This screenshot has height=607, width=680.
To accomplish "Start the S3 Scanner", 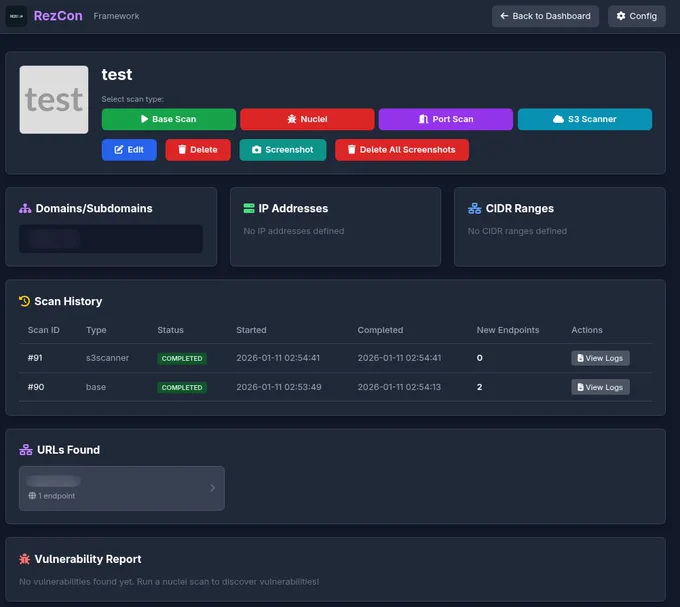I will (585, 119).
